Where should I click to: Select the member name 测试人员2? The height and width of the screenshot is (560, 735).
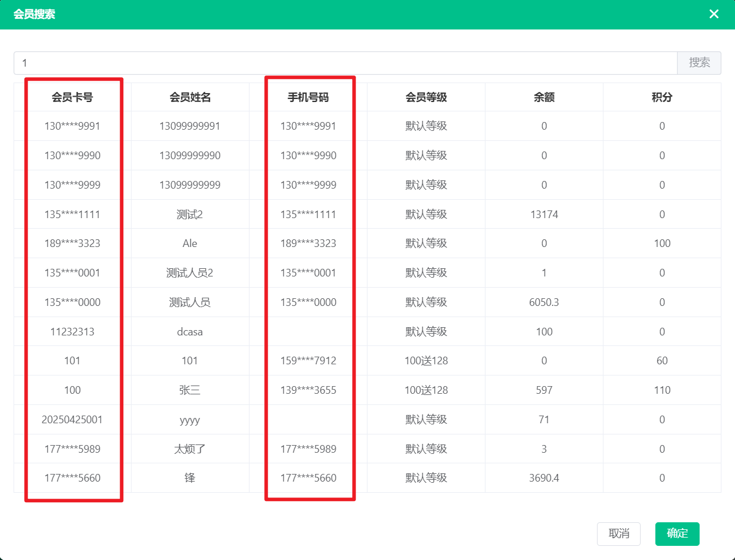(x=190, y=273)
